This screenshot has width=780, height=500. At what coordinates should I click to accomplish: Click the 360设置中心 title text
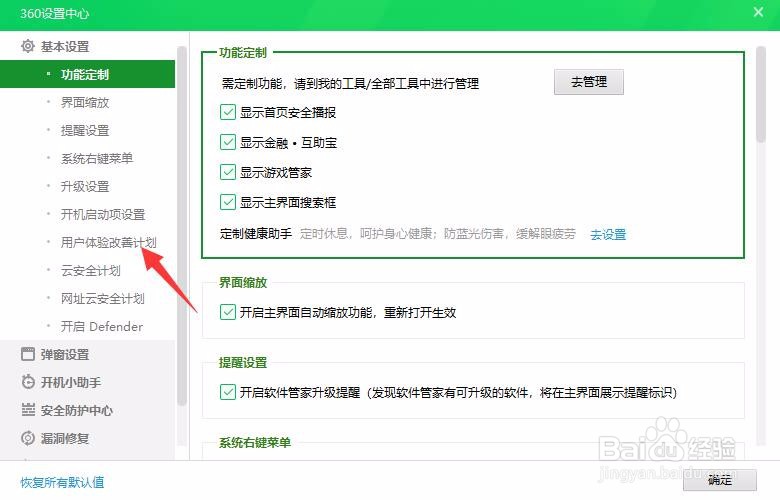pos(55,13)
